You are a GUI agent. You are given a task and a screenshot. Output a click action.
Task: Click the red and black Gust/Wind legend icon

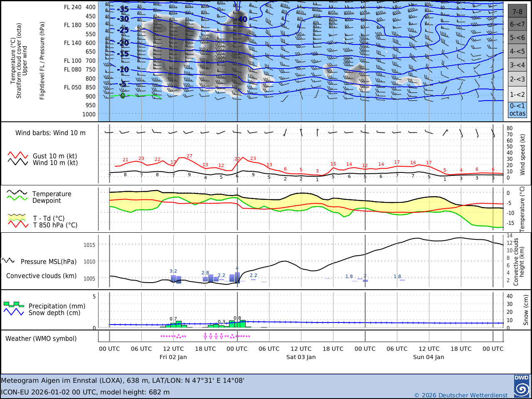18,159
